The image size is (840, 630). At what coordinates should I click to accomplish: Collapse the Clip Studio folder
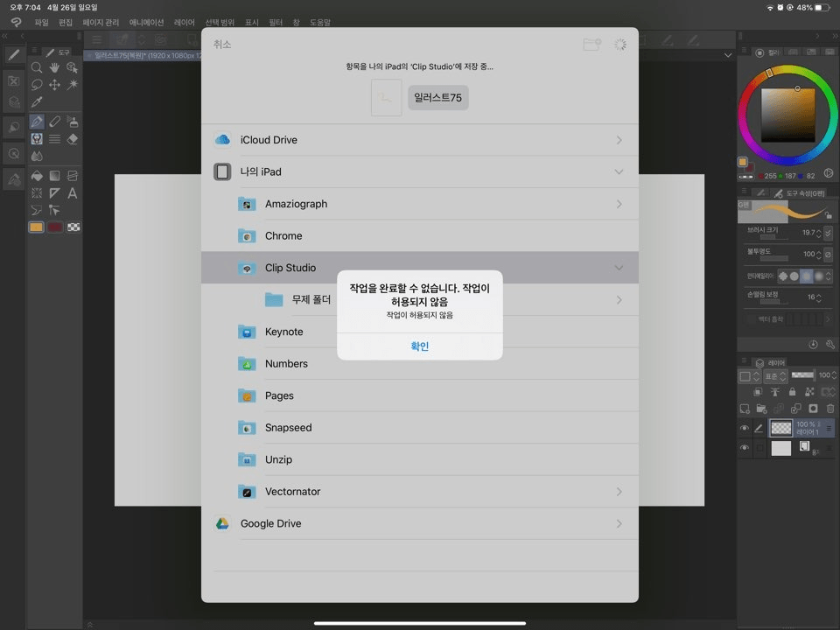619,268
